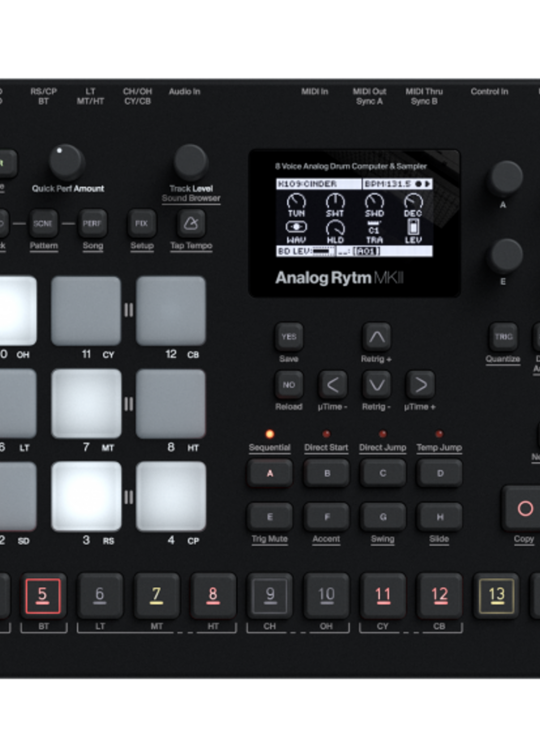Click the Direct Start mode LED
This screenshot has width=540, height=756.
coord(327,434)
